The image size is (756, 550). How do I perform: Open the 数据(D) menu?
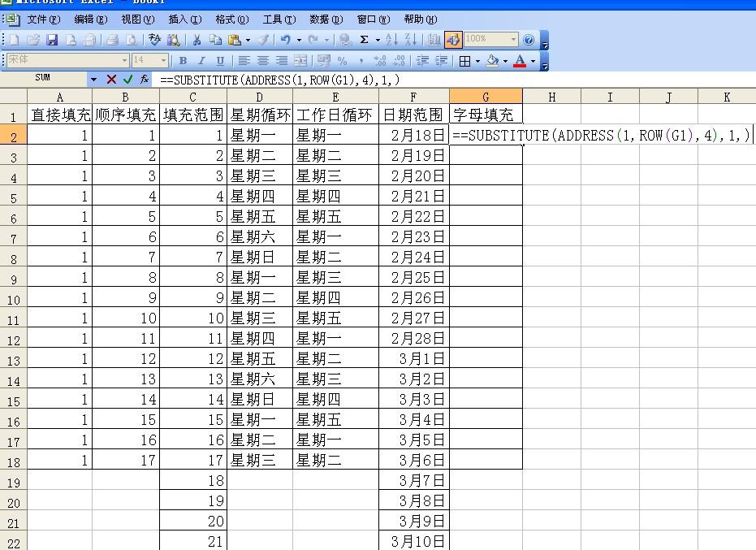tap(326, 19)
